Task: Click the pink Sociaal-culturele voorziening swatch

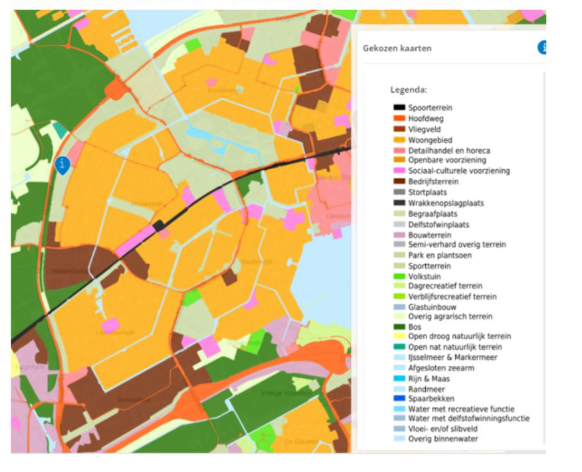Action: 399,171
